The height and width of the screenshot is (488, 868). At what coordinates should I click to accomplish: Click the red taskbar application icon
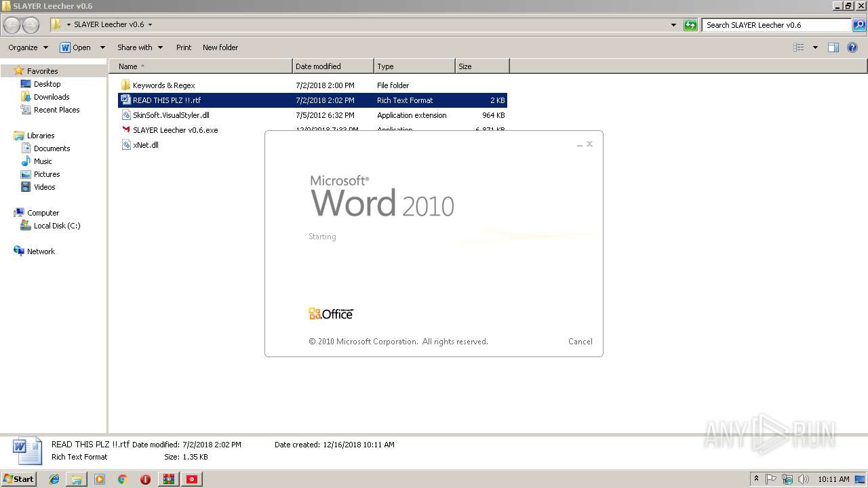point(193,479)
